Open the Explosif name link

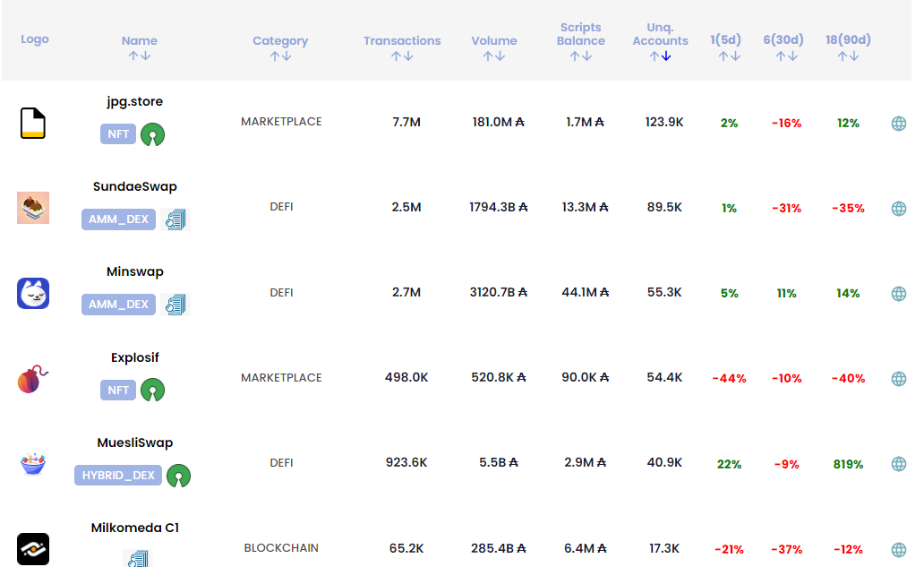(135, 357)
